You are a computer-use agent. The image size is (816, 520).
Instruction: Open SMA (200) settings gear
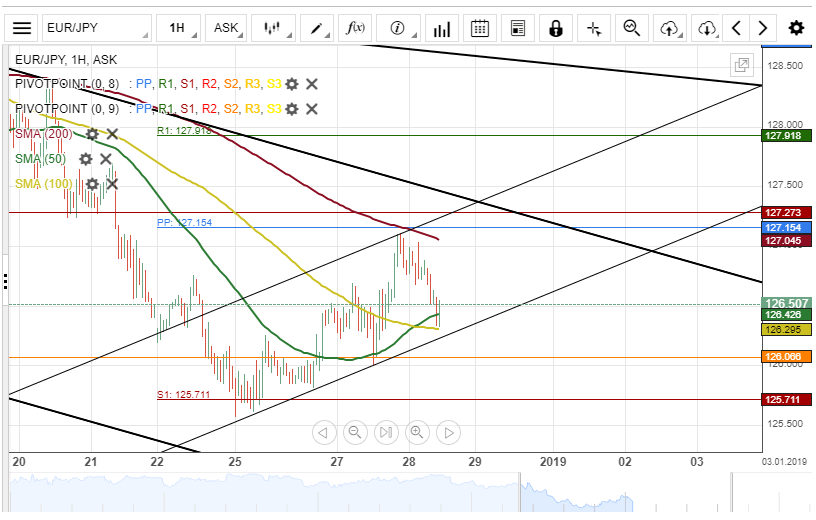[92, 134]
